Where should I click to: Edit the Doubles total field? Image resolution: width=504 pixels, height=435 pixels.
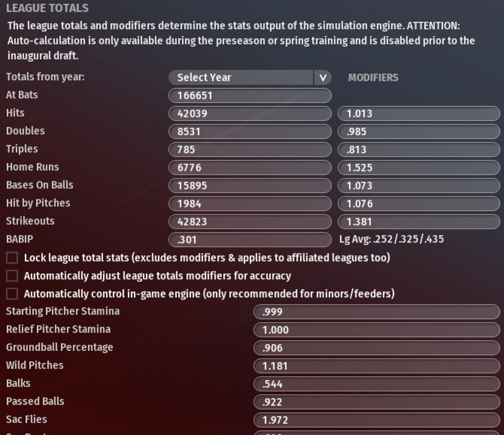(x=250, y=132)
